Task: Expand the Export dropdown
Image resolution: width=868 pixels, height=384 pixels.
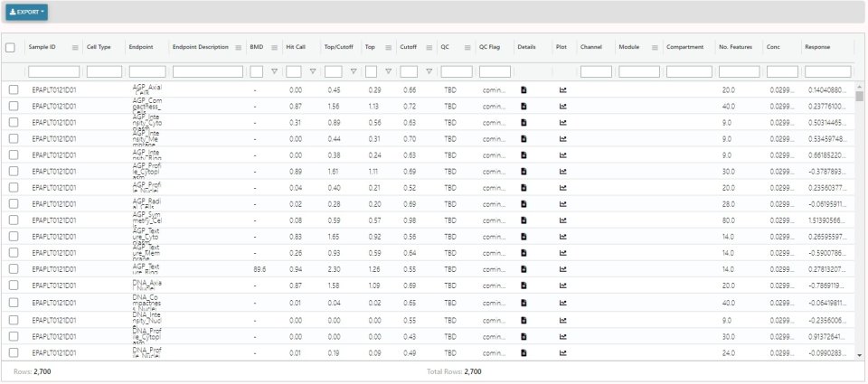Action: coord(26,12)
